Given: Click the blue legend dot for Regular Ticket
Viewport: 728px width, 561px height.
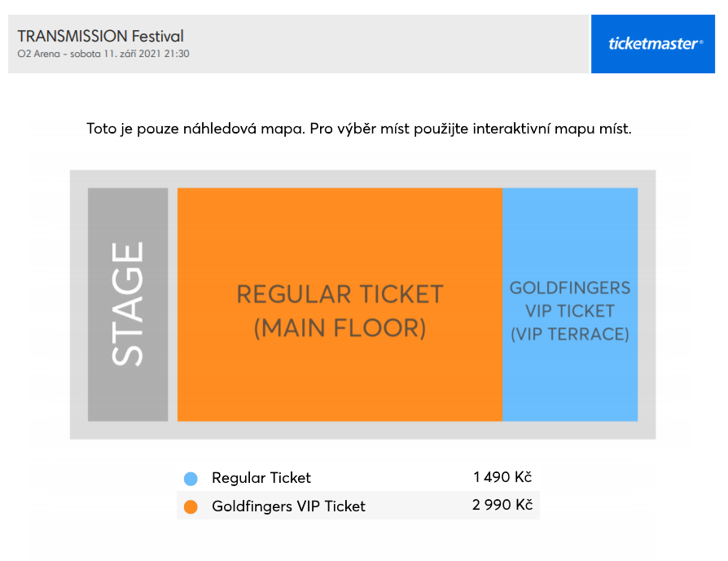Looking at the screenshot, I should pos(191,478).
